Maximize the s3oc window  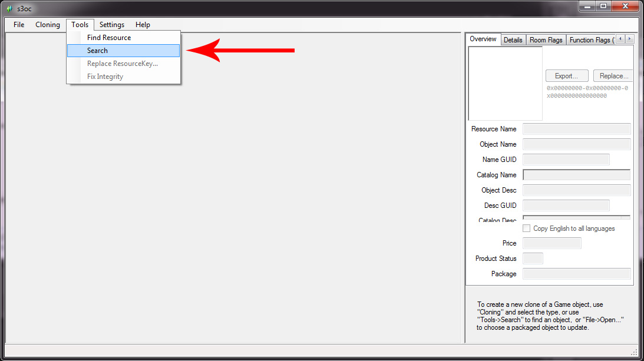[x=603, y=6]
